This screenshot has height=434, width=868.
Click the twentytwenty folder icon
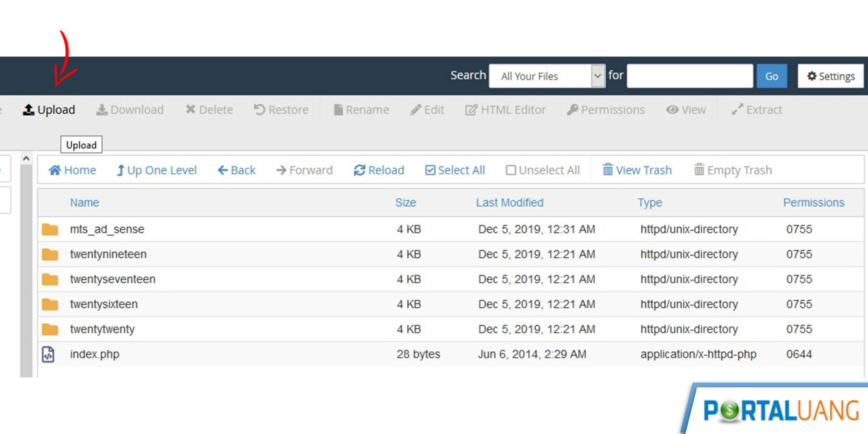50,329
